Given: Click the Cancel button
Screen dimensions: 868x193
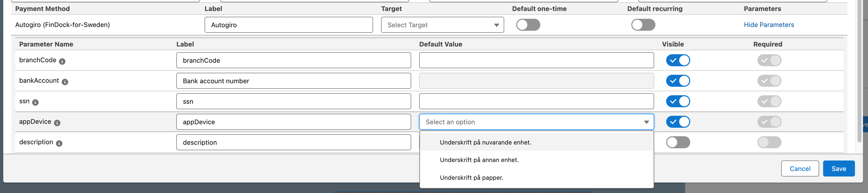Looking at the screenshot, I should pos(800,168).
